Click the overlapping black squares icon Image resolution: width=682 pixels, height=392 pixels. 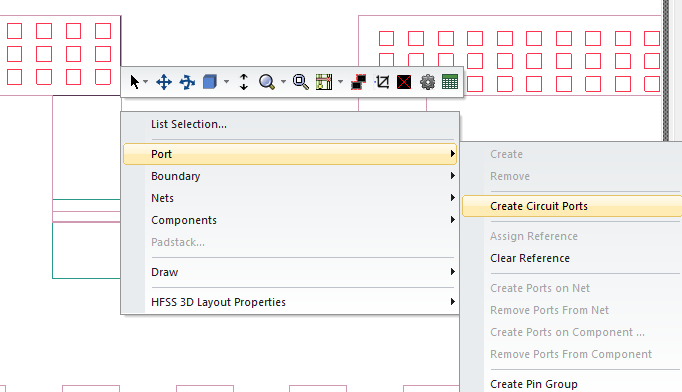coord(358,82)
